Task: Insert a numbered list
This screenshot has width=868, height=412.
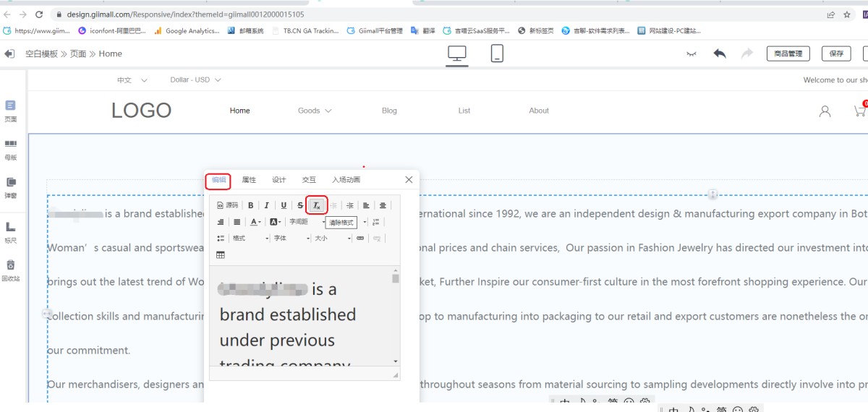Action: click(375, 222)
